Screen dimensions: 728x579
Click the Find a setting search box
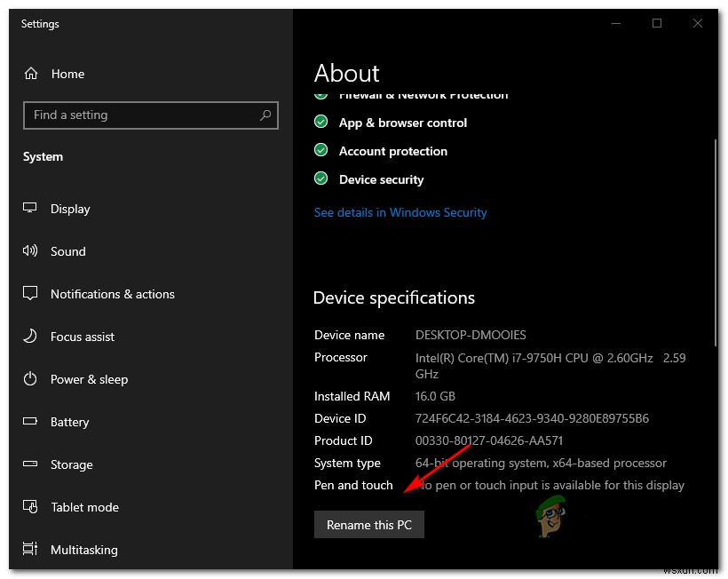click(142, 115)
